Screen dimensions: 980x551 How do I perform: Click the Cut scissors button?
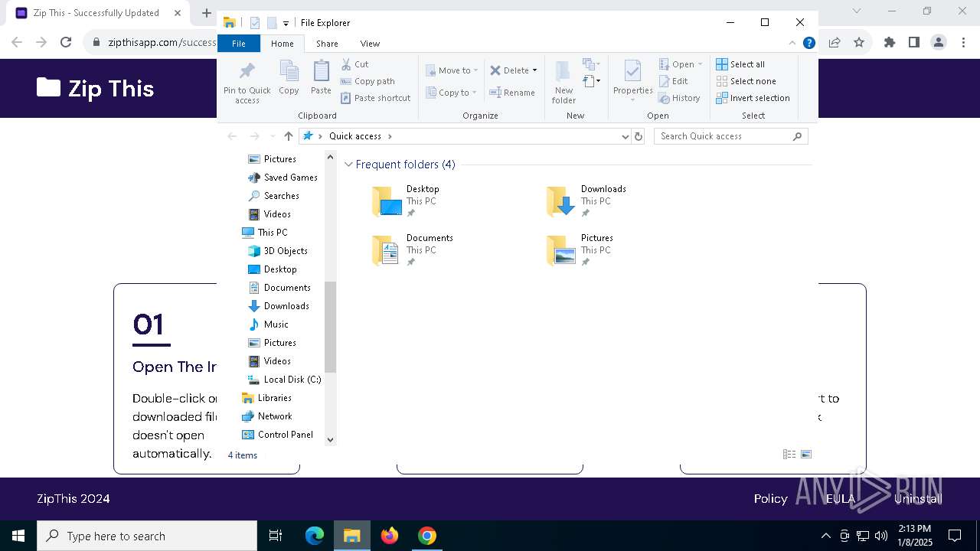tap(354, 64)
